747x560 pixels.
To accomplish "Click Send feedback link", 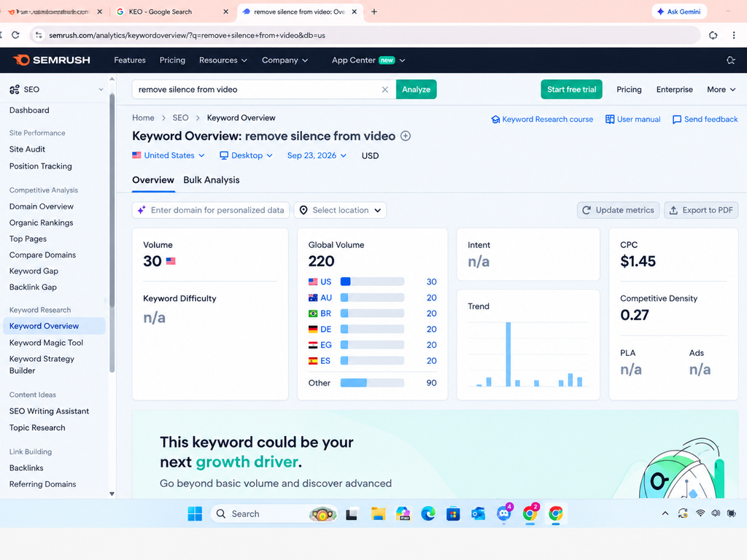I will click(705, 119).
